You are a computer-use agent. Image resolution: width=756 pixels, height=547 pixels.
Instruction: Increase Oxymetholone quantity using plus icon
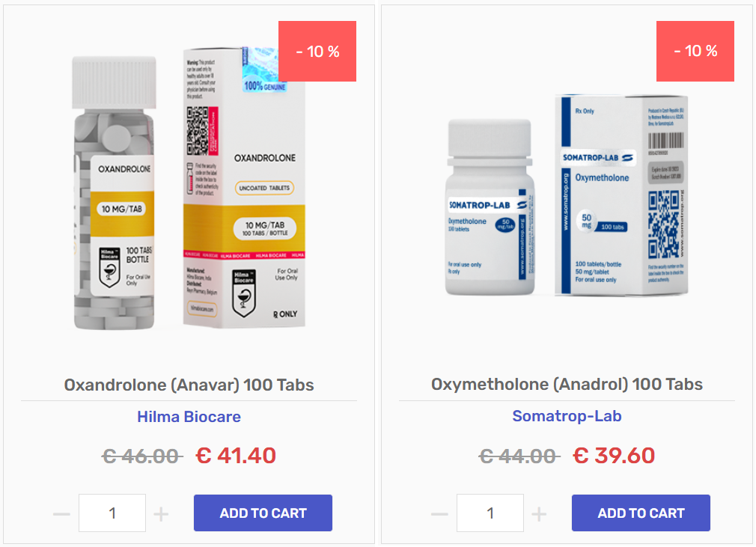pos(539,514)
